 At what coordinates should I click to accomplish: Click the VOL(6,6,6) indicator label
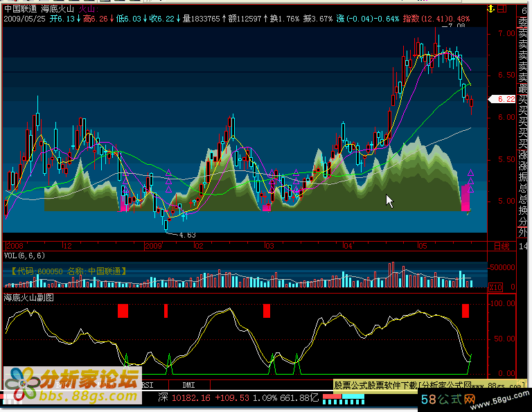24,256
